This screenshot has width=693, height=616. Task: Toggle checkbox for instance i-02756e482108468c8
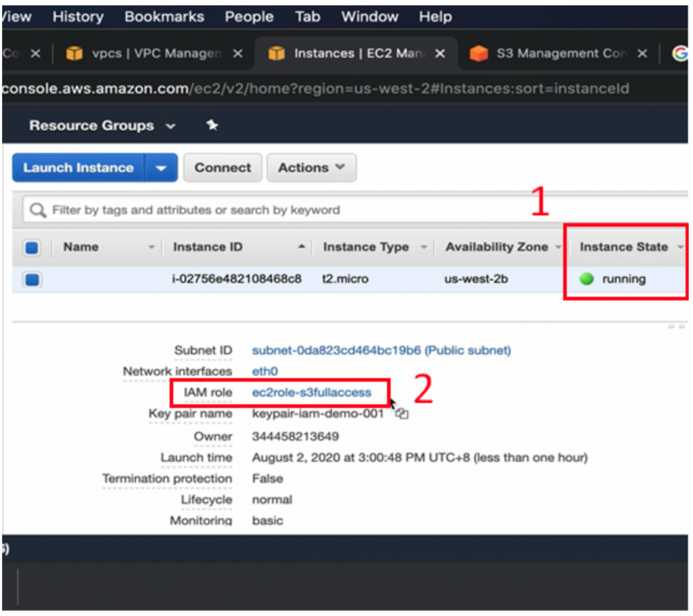(x=32, y=280)
